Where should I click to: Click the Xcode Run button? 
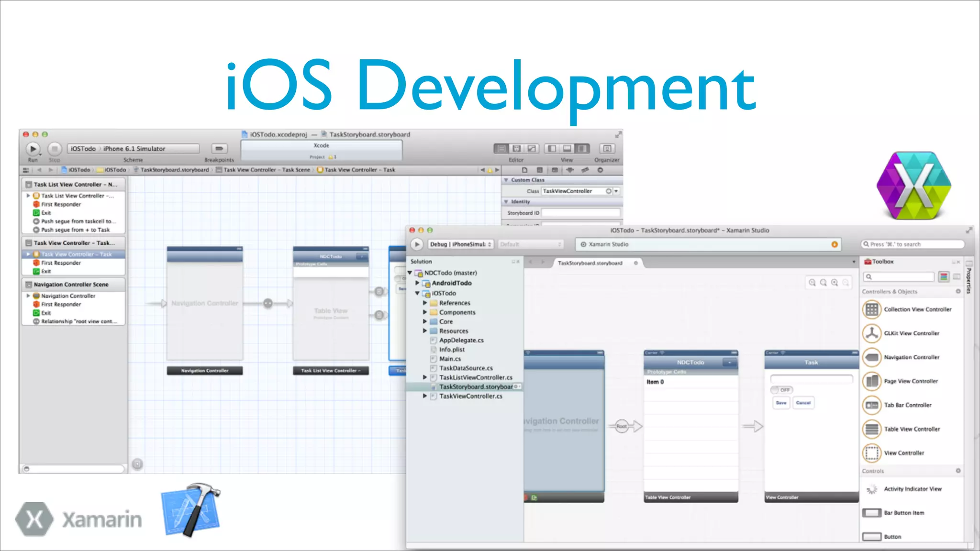click(33, 149)
